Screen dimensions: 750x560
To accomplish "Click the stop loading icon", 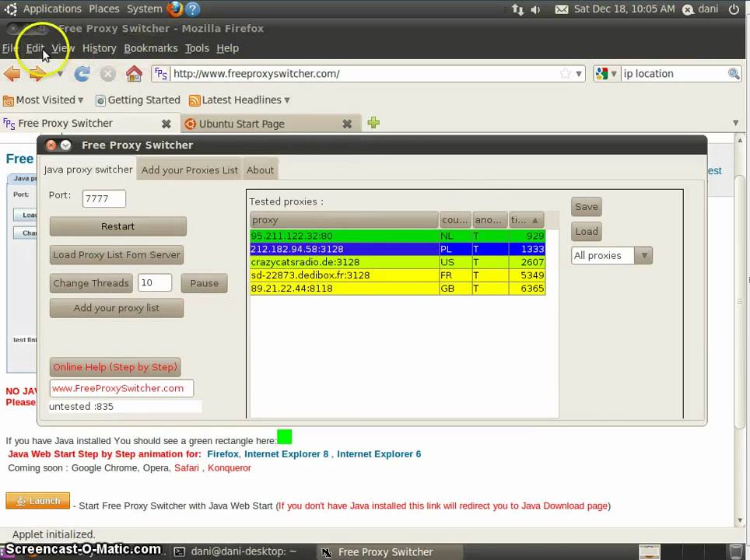I will 107,74.
